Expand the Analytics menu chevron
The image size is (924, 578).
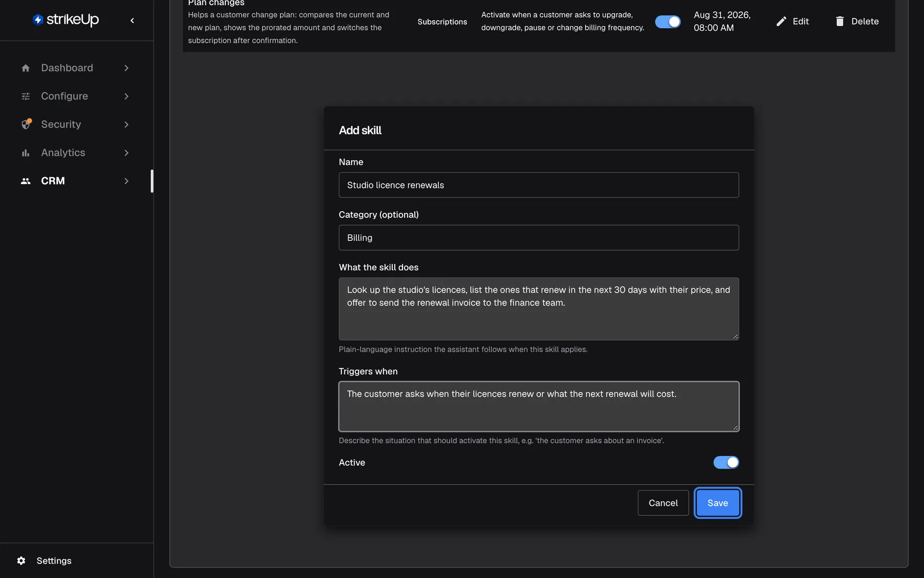(x=126, y=153)
